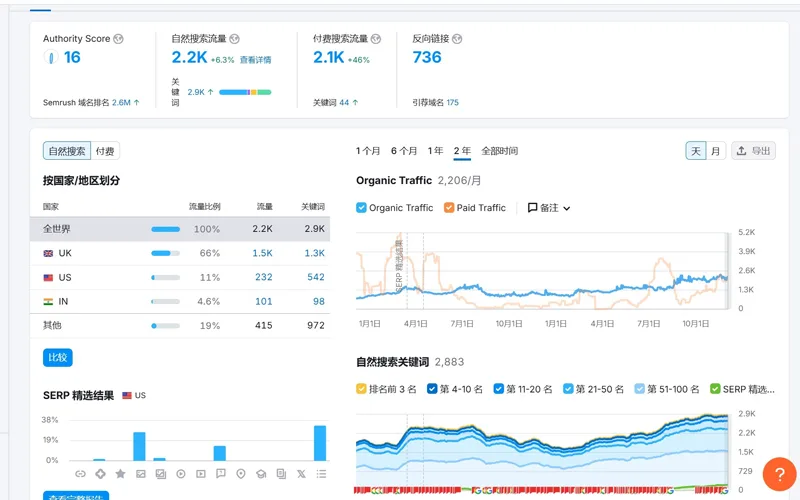800x500 pixels.
Task: Open help via the orange question mark
Action: [779, 474]
